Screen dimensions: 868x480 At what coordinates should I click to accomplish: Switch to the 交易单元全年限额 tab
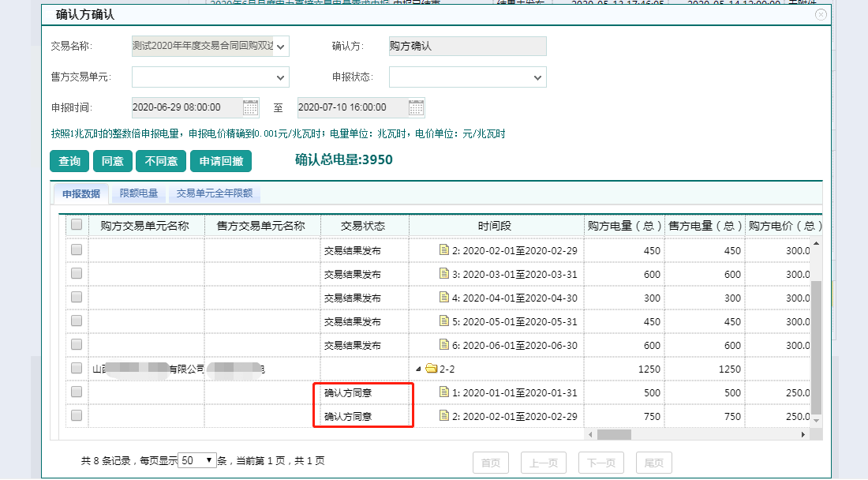[x=214, y=193]
